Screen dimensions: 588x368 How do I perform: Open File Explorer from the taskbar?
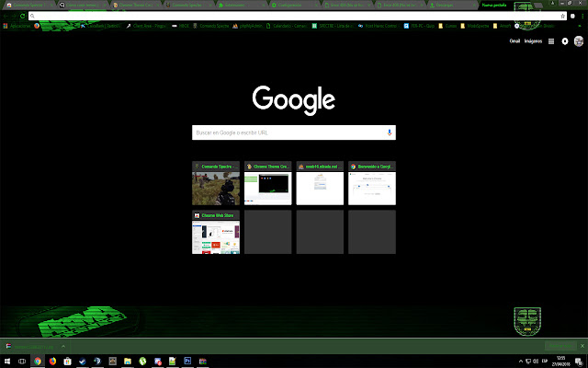pos(128,362)
